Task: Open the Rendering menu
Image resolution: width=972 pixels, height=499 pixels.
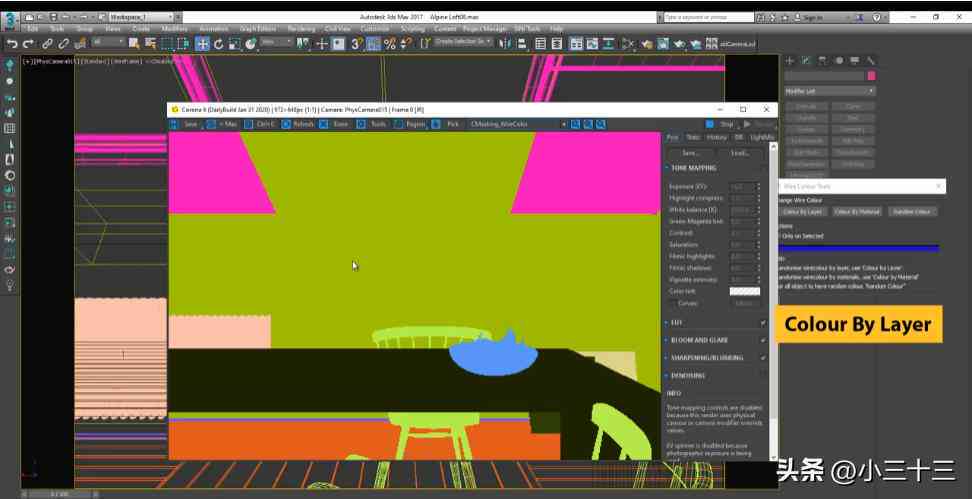Action: point(301,29)
